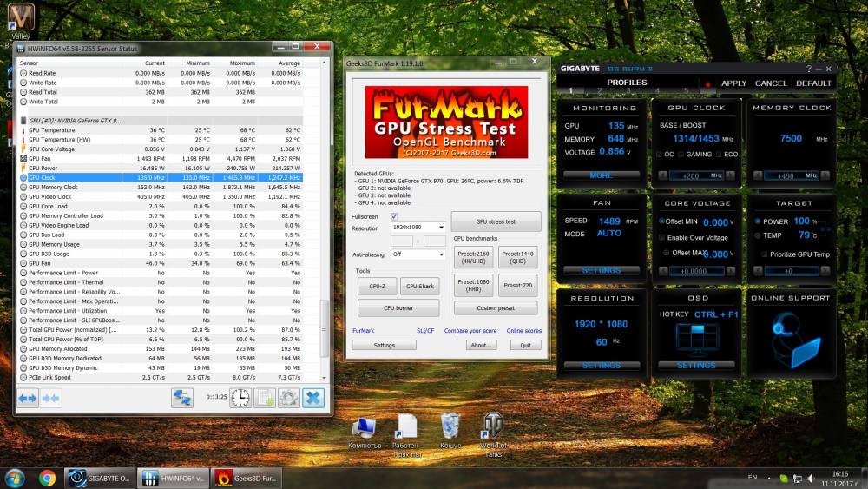This screenshot has width=868, height=489.
Task: Increase core voltage offset right arrow
Action: coord(731,271)
